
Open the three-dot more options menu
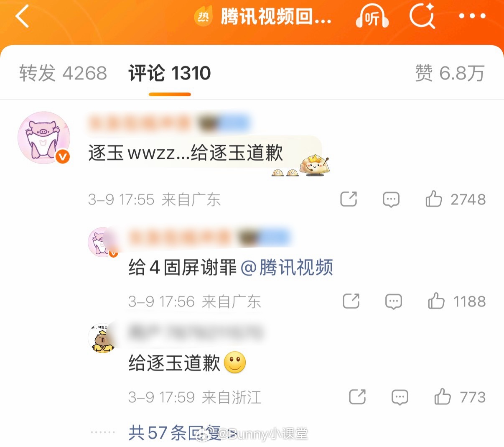[472, 17]
